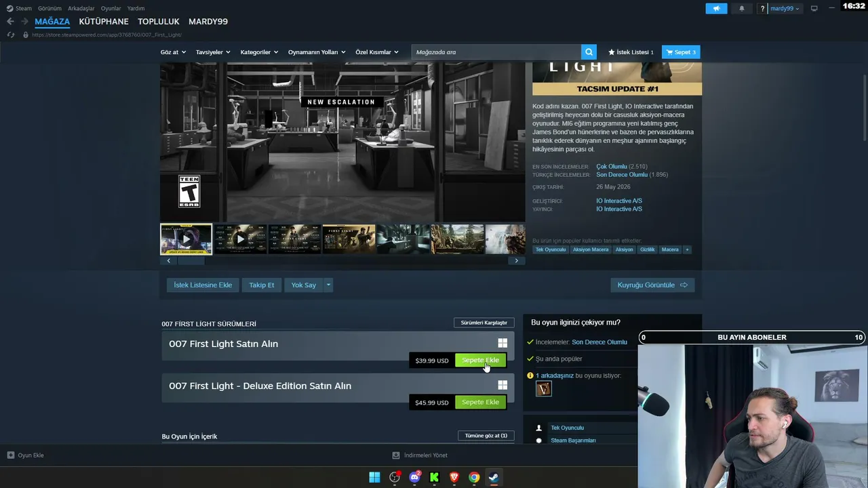Go forward with the right arrow navigation icon
Screen dimensions: 868x488
click(24, 22)
